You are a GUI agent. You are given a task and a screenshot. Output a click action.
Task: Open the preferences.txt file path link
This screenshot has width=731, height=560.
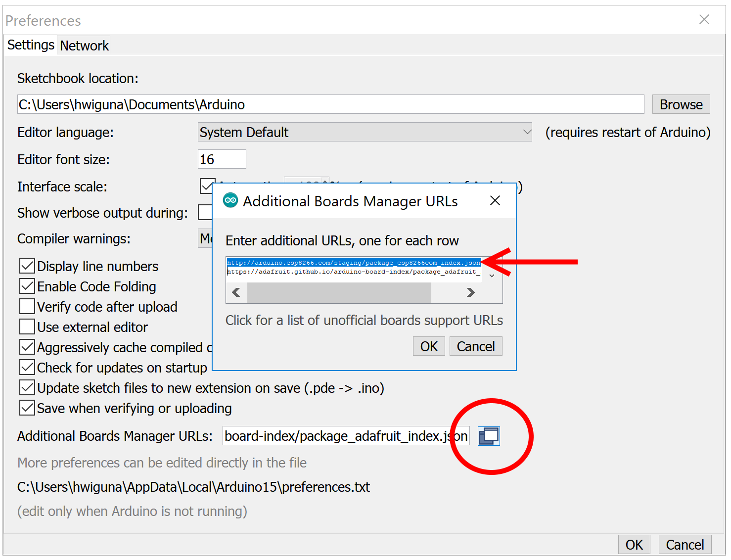click(193, 487)
